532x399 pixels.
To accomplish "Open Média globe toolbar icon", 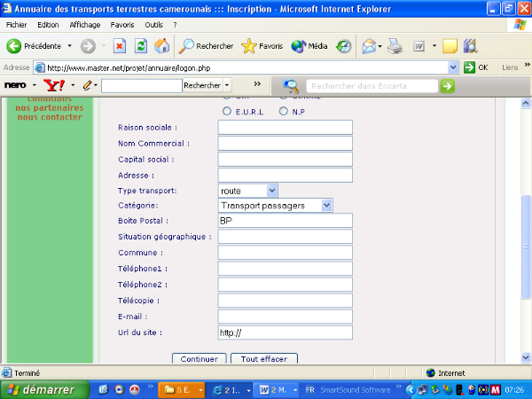I will tap(299, 46).
